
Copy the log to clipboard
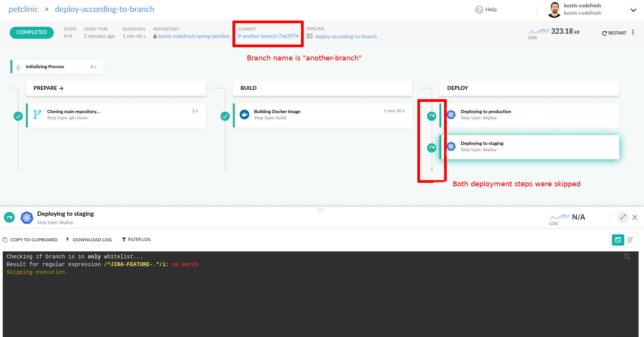(30, 240)
